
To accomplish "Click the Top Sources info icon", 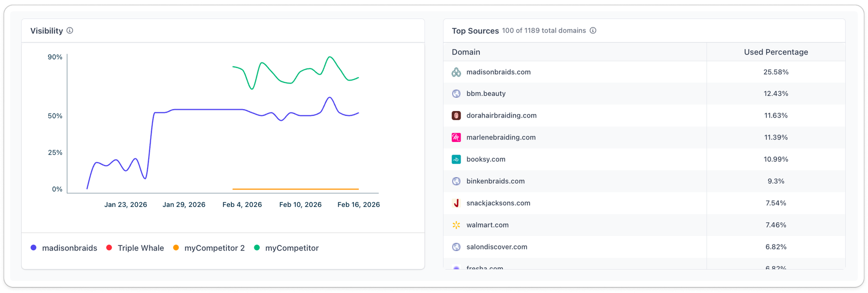I will point(593,30).
